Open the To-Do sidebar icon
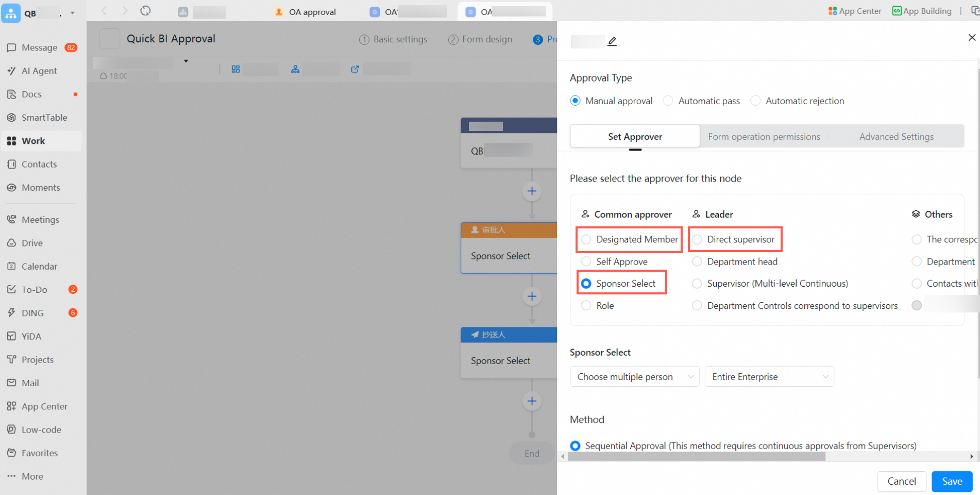 point(11,290)
